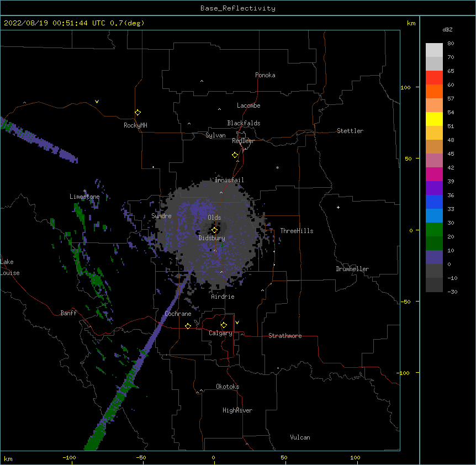Click the Blackfalds label on the map
476x465 pixels.
244,123
